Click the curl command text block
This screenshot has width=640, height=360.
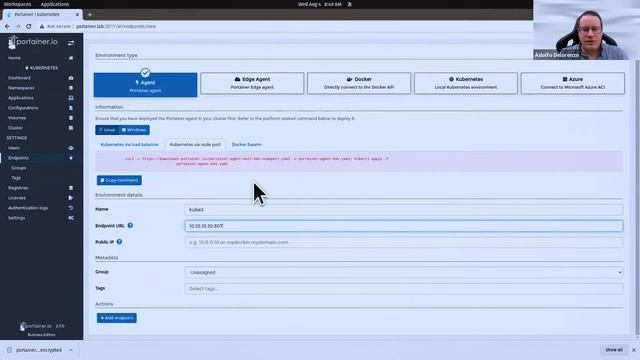point(359,161)
